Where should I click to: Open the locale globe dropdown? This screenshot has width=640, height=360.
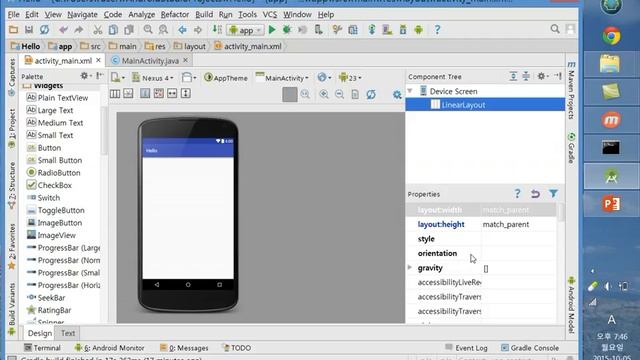point(324,78)
